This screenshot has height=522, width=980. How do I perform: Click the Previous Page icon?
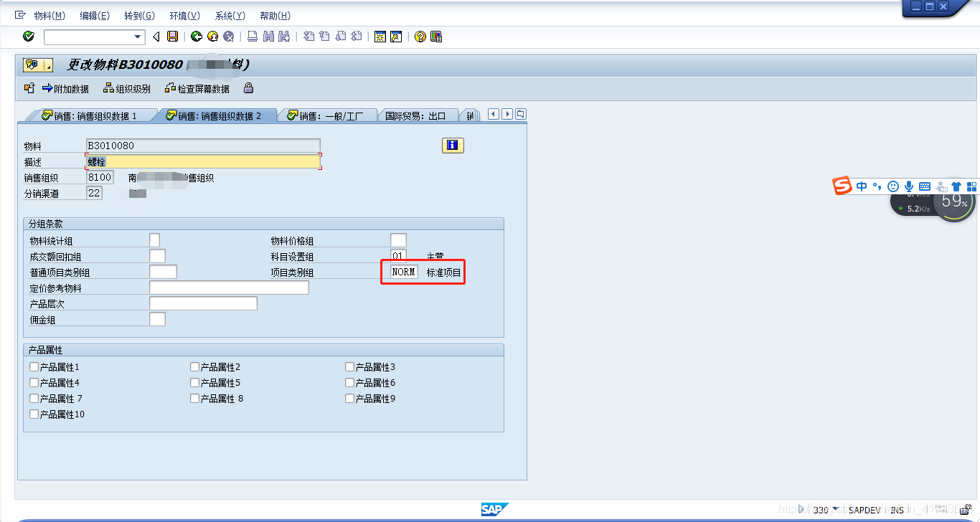click(x=324, y=37)
